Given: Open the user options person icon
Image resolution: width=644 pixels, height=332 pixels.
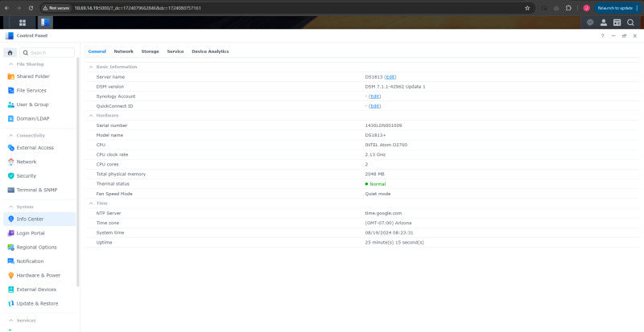Looking at the screenshot, I should [x=604, y=23].
